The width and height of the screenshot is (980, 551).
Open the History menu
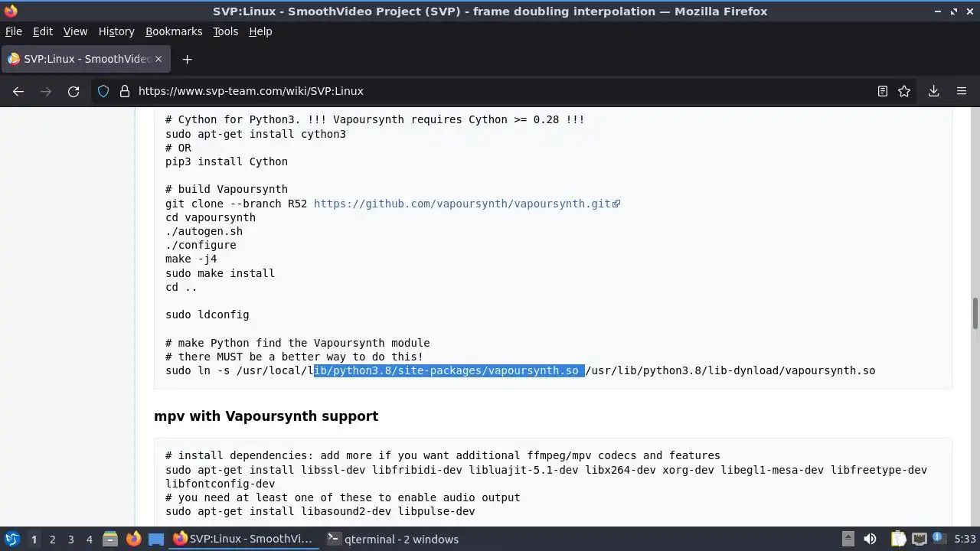[116, 31]
